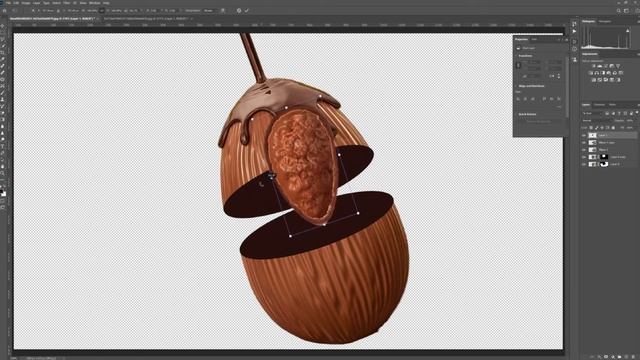This screenshot has height=360, width=640.
Task: Hide the Layer 1 layer
Action: tap(584, 136)
